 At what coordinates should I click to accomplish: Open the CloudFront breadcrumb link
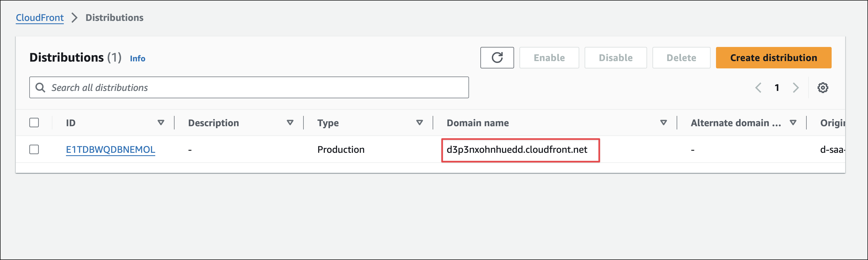[x=40, y=18]
